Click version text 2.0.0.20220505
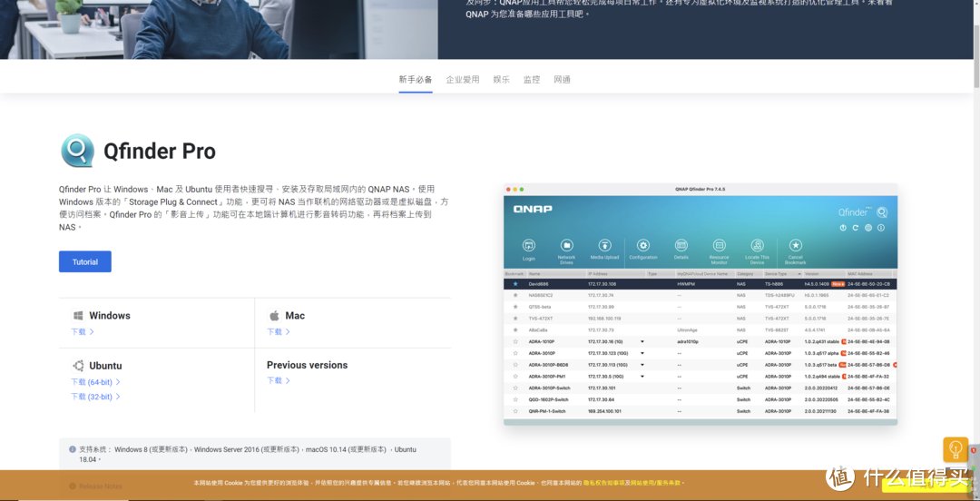The height and width of the screenshot is (501, 980). pyautogui.click(x=820, y=399)
